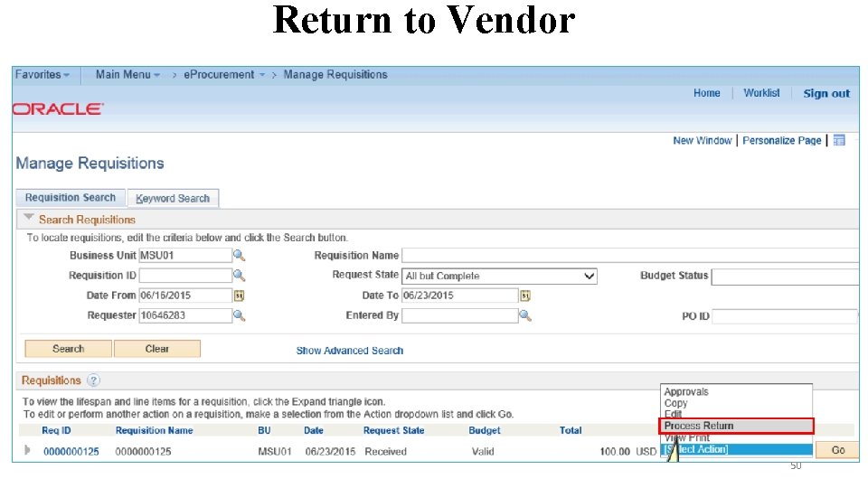
Task: Select Approvals from action list
Action: click(x=686, y=391)
